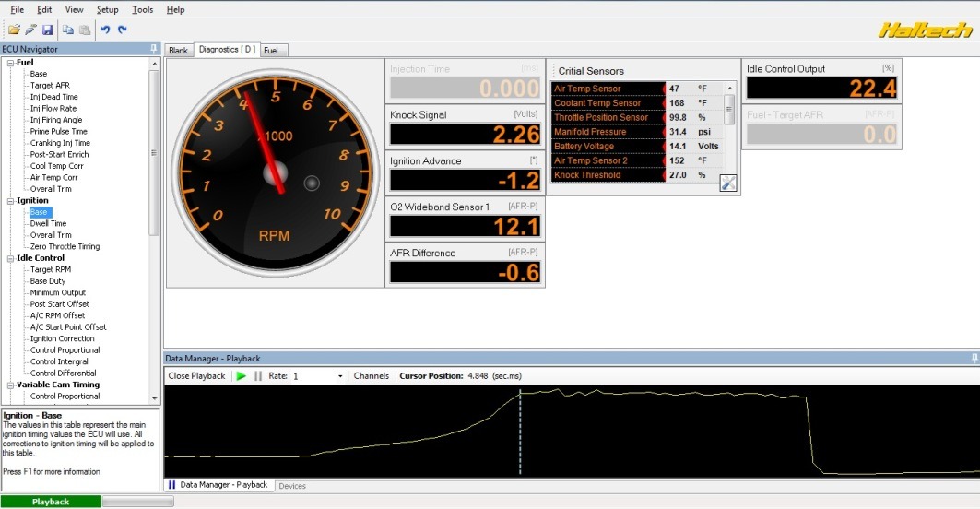Collapse the Ignition tree node
980x509 pixels.
10,201
